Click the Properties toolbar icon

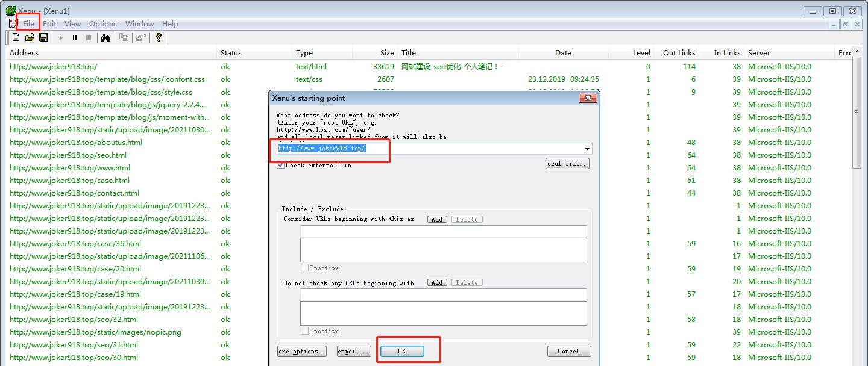[x=141, y=37]
